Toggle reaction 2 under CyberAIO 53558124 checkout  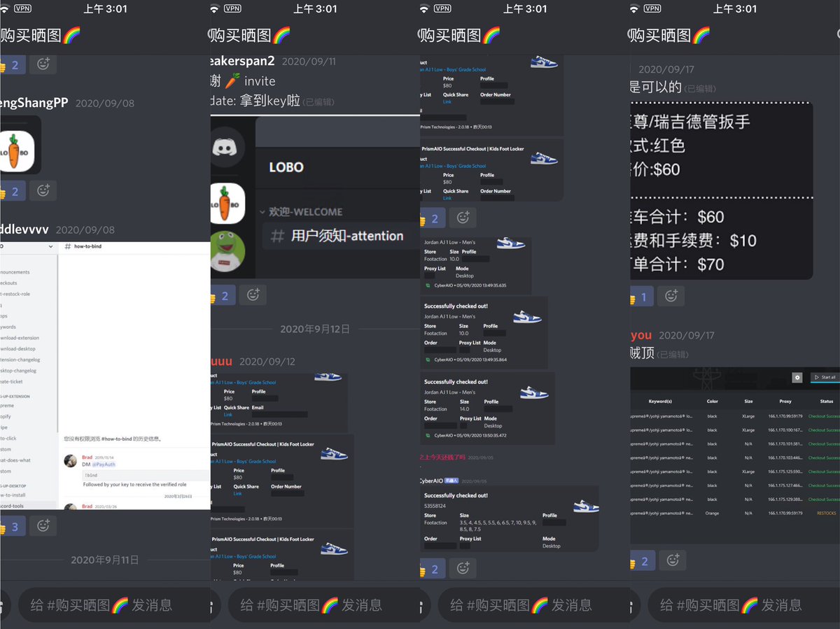[433, 568]
